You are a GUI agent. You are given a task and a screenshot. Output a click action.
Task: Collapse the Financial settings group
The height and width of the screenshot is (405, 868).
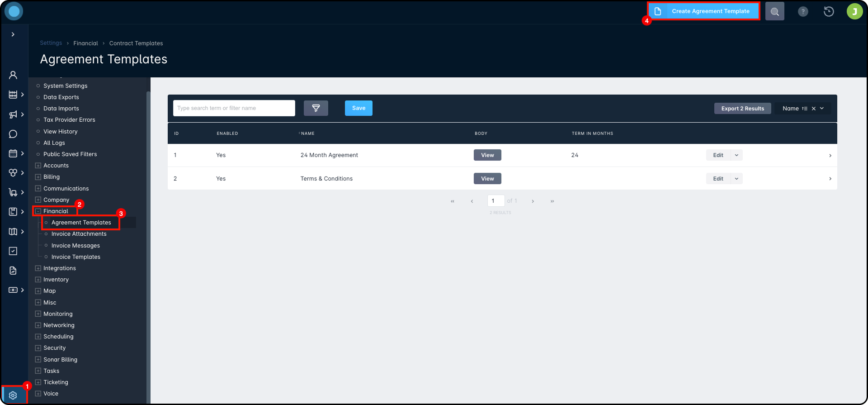tap(38, 211)
